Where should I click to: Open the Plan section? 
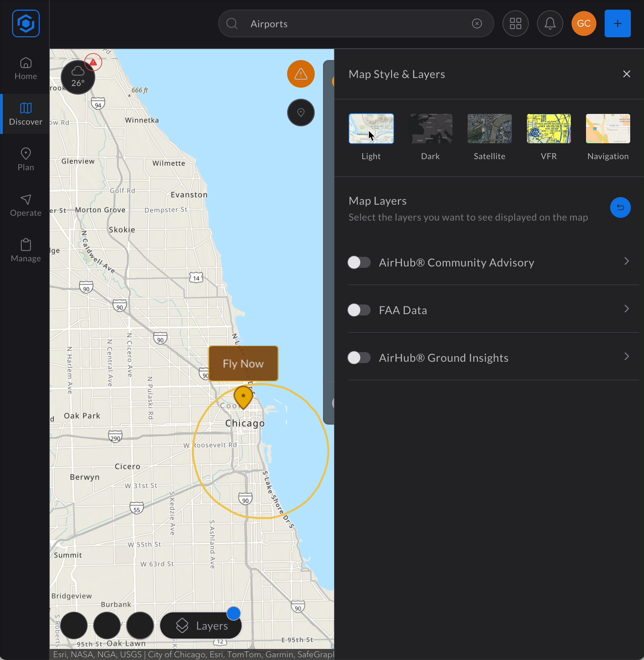coord(25,159)
